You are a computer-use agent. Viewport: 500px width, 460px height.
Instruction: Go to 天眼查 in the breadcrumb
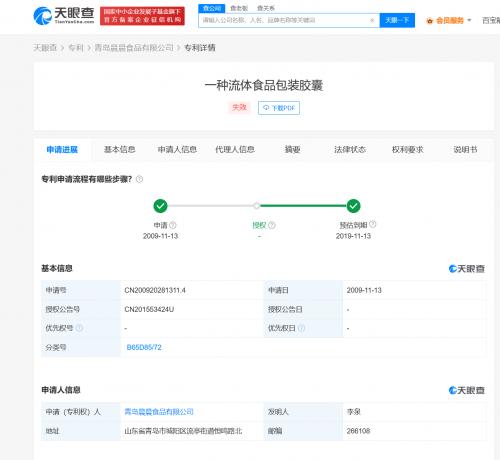(x=45, y=48)
